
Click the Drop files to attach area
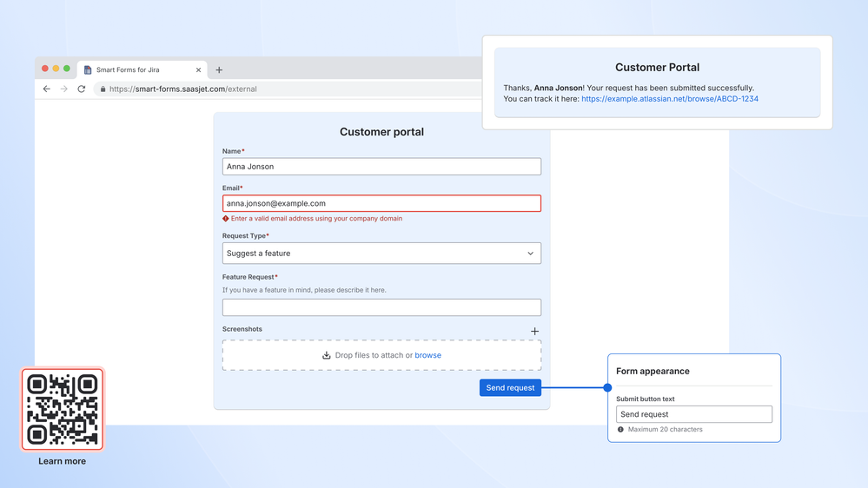click(381, 355)
